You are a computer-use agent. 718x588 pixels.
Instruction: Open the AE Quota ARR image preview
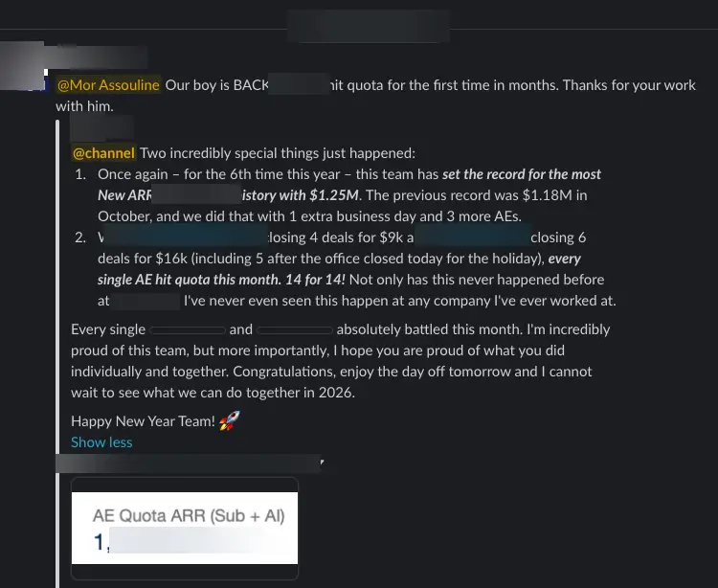pyautogui.click(x=185, y=528)
